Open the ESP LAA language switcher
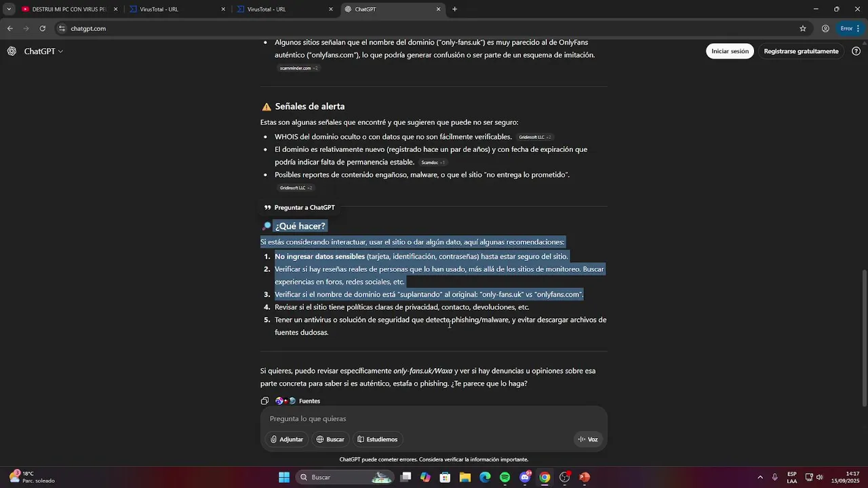 [792, 477]
